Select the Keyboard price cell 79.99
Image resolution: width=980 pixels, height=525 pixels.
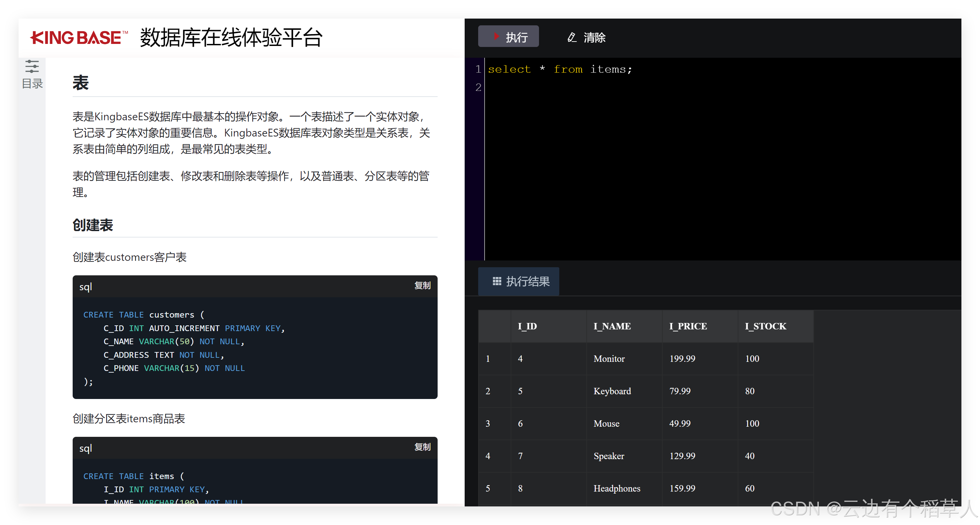coord(680,391)
